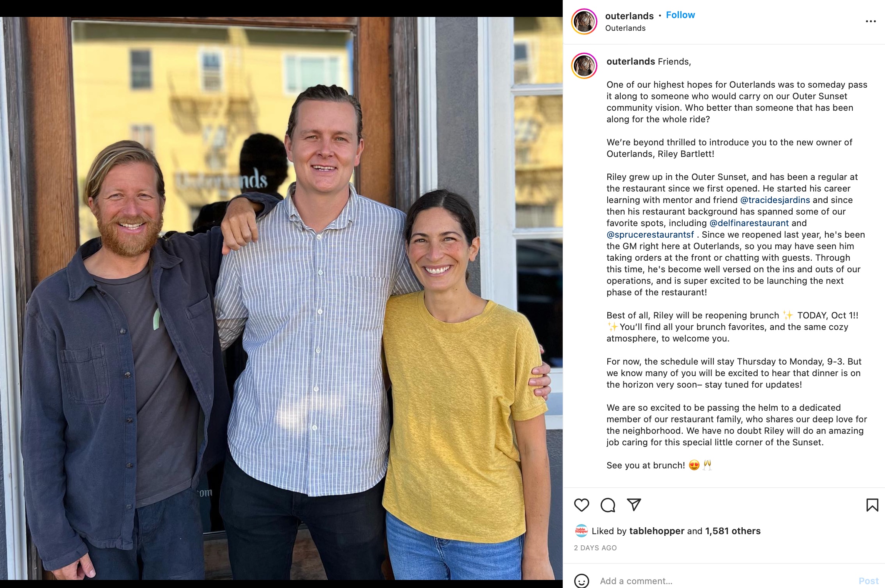Save the post with the bookmark icon
This screenshot has height=588, width=885.
[x=872, y=505]
